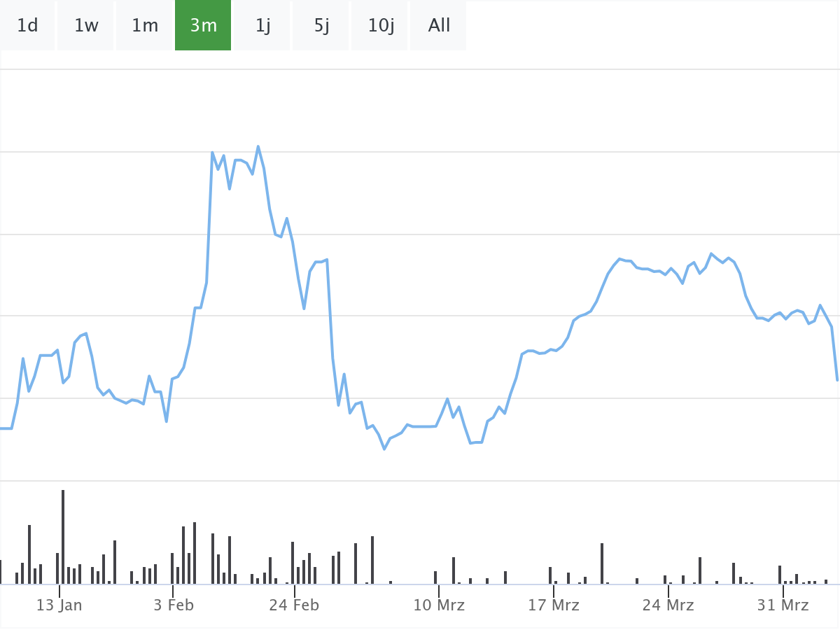
Task: Click the highest peak of price line
Action: click(x=258, y=146)
